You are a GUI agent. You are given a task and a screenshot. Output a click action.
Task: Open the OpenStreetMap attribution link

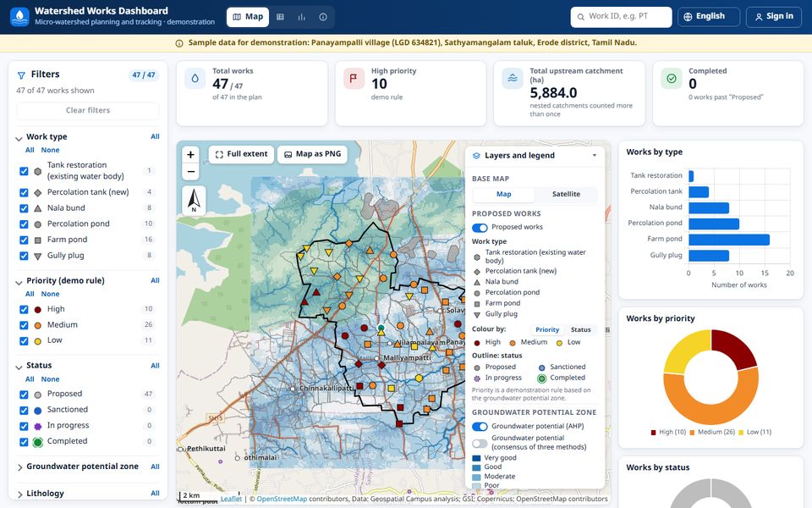click(282, 499)
